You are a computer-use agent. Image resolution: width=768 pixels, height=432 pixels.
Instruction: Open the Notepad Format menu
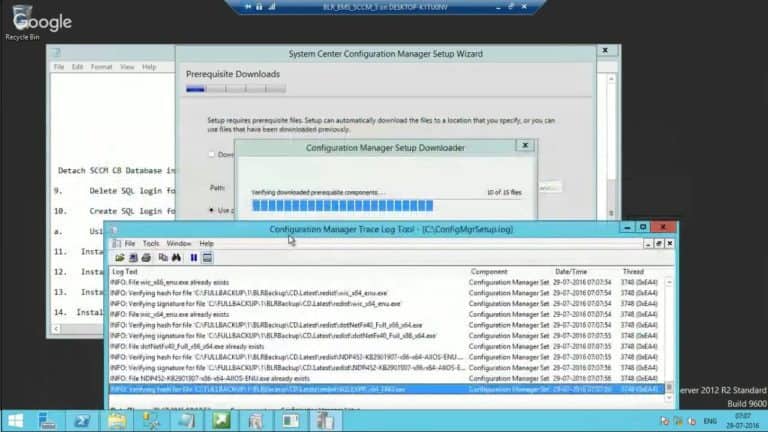(x=101, y=67)
